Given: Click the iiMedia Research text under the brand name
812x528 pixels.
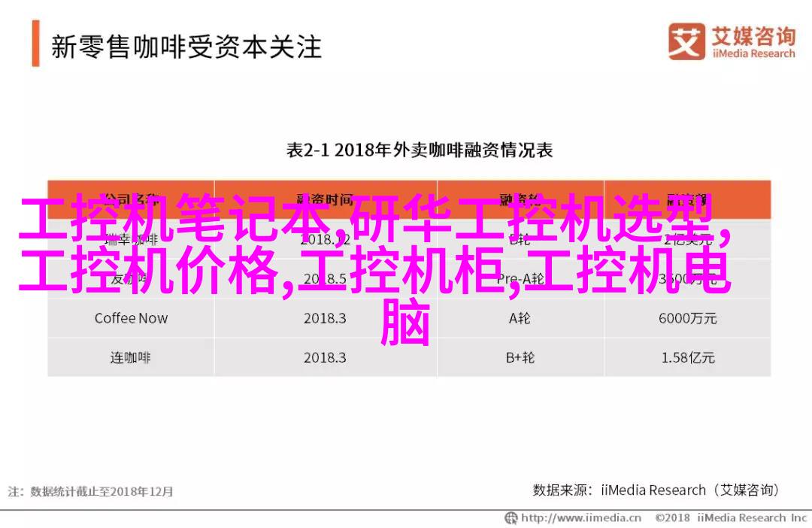Looking at the screenshot, I should (x=753, y=54).
